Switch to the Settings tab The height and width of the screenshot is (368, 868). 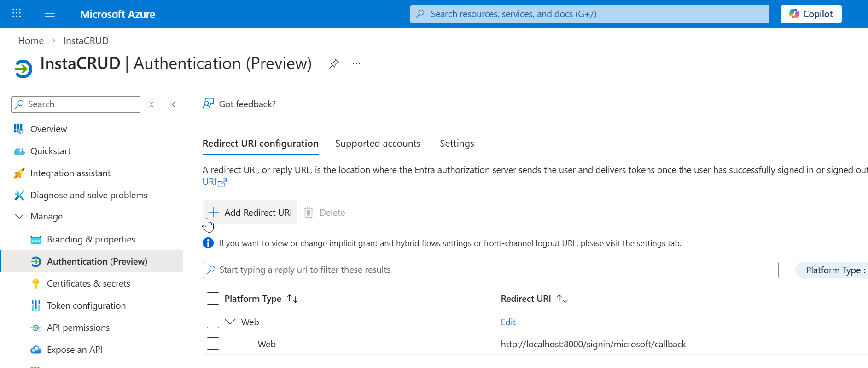click(456, 144)
